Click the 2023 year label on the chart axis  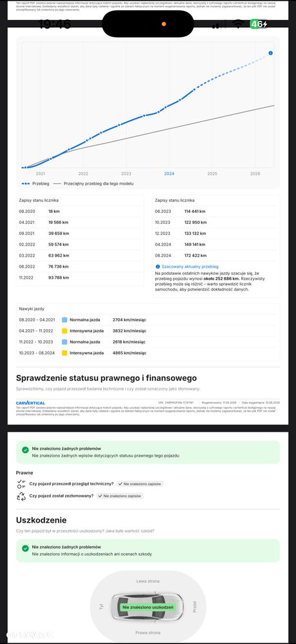coord(126,174)
